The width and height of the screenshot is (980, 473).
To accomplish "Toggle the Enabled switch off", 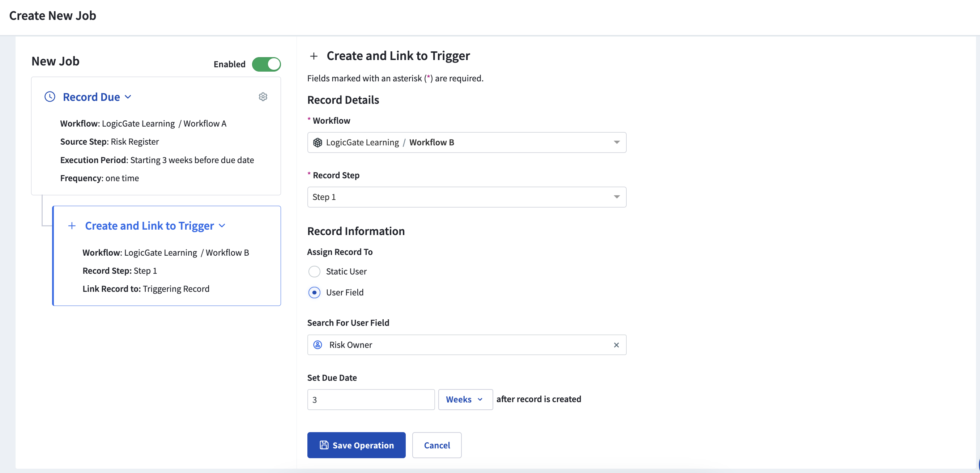I will click(x=266, y=64).
